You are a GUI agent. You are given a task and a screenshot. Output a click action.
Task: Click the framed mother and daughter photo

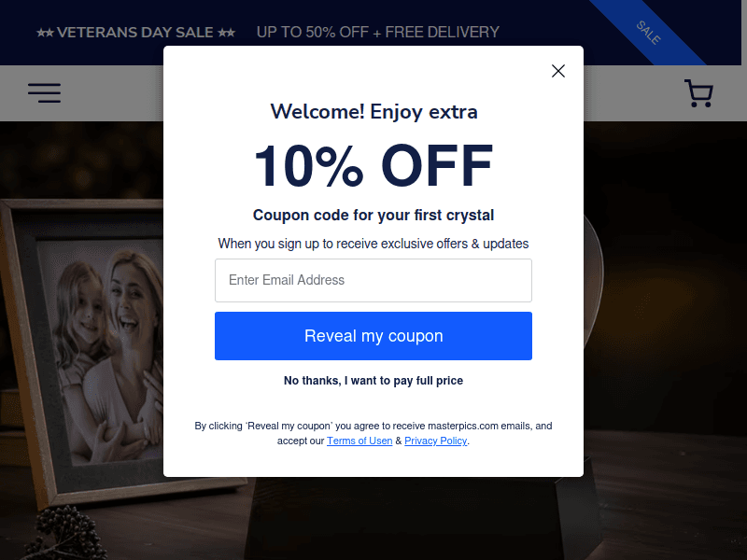[81, 347]
